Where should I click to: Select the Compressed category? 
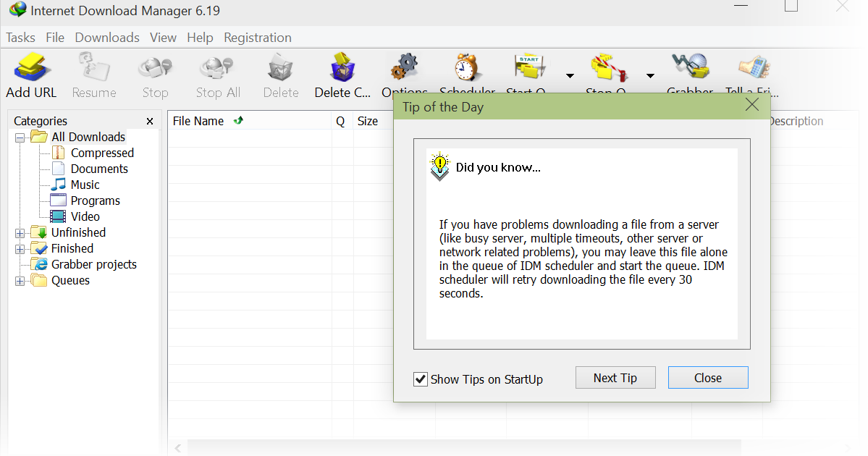(x=102, y=153)
